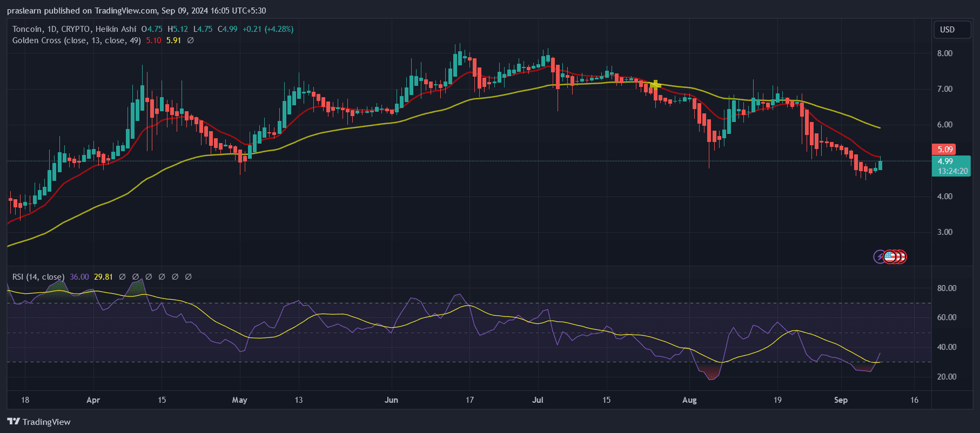The width and height of the screenshot is (980, 433).
Task: Click the Jun label on time axis
Action: (391, 400)
